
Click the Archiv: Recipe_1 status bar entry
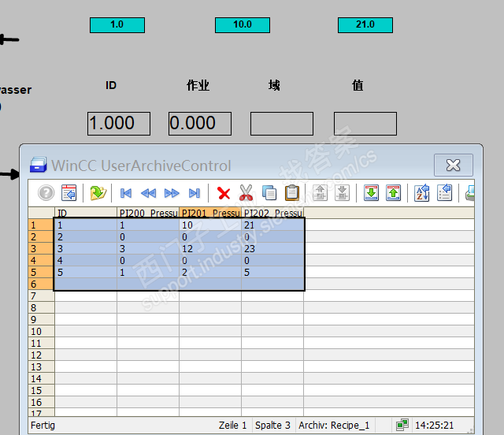[334, 426]
